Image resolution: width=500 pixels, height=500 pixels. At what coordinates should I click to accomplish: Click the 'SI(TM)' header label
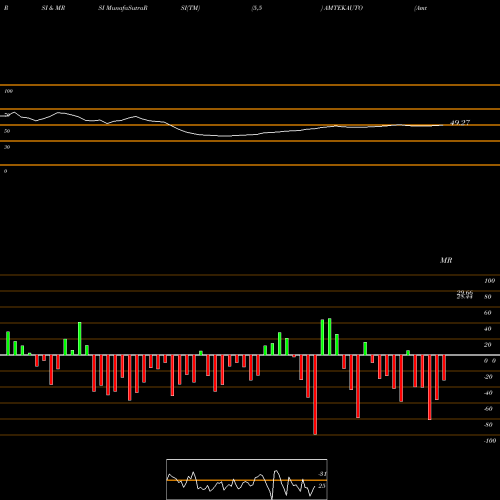point(190,8)
